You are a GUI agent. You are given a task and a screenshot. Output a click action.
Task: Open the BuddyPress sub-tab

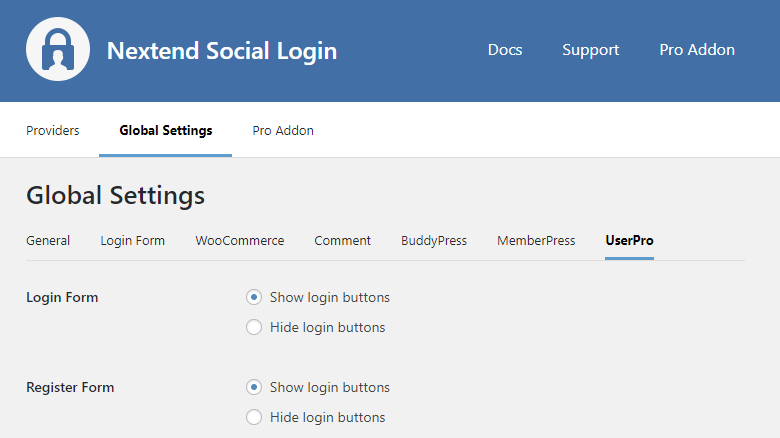tap(434, 241)
